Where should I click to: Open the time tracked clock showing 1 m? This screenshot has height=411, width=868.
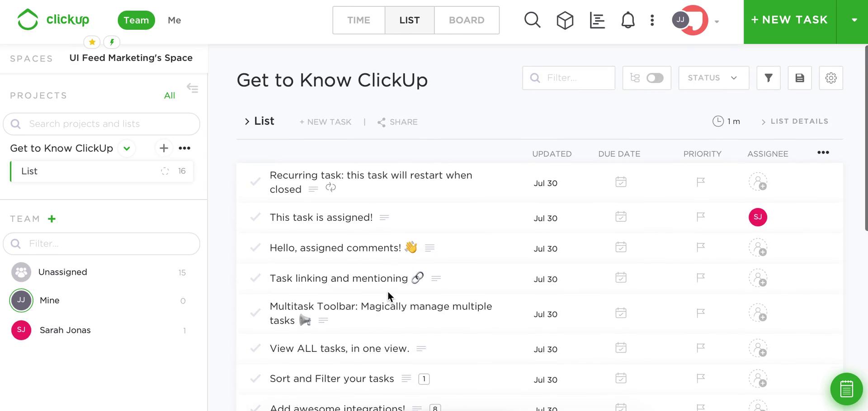coord(726,121)
